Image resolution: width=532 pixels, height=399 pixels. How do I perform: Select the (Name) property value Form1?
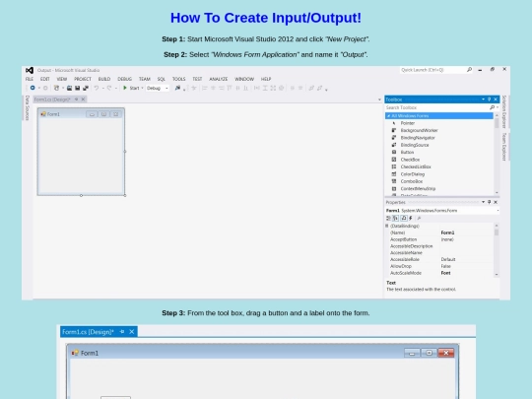(447, 233)
